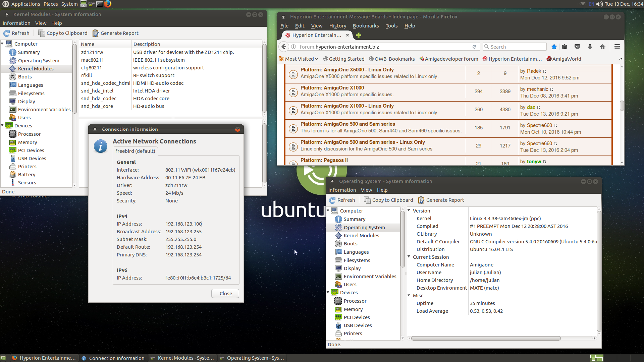644x362 pixels.
Task: Open Platform: AmigaOne X1000 forum link
Action: (x=332, y=88)
